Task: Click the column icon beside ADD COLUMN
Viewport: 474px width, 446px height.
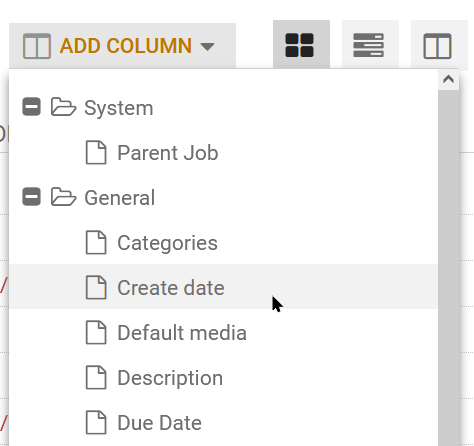Action: pos(37,46)
